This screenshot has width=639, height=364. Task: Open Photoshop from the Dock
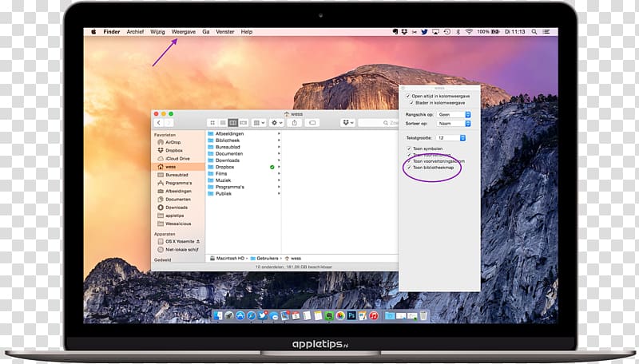point(351,315)
